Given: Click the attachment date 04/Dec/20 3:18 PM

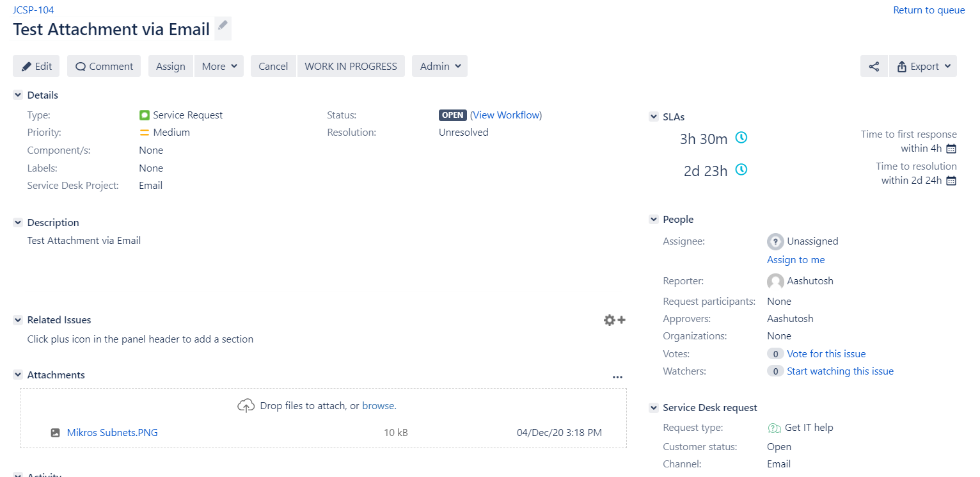Looking at the screenshot, I should coord(559,433).
